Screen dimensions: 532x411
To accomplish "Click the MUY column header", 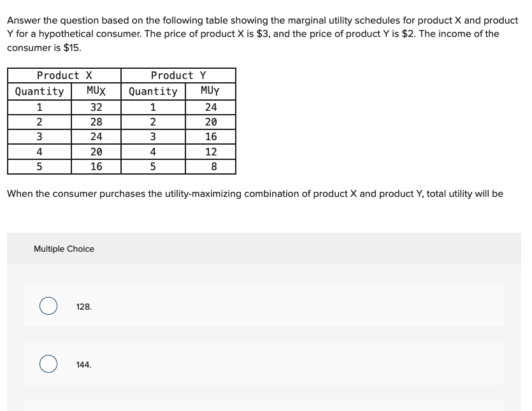I will 210,90.
